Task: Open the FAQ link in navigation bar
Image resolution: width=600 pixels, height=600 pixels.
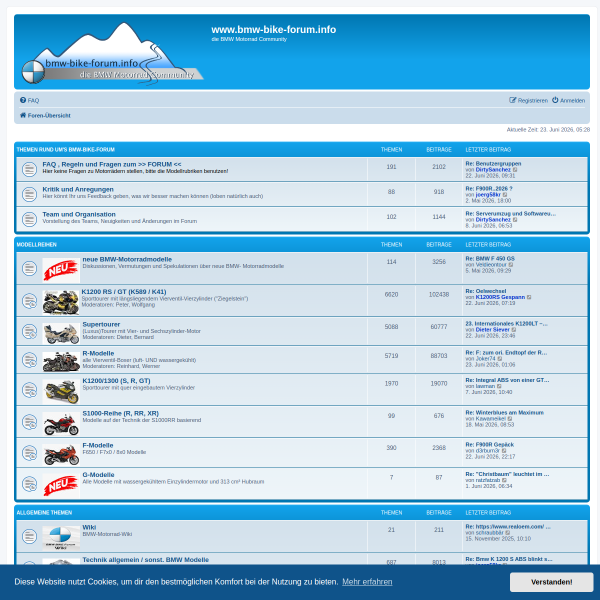Action: 33,101
